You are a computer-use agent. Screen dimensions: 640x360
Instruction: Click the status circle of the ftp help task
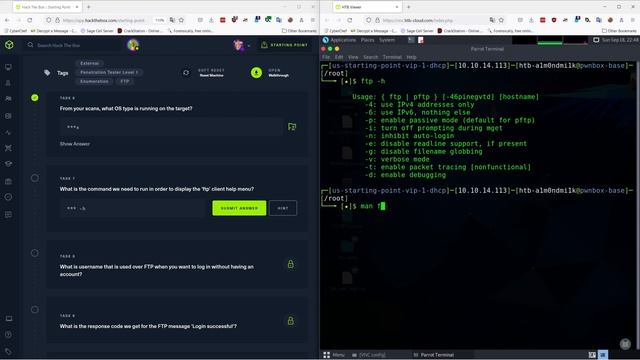click(x=35, y=178)
